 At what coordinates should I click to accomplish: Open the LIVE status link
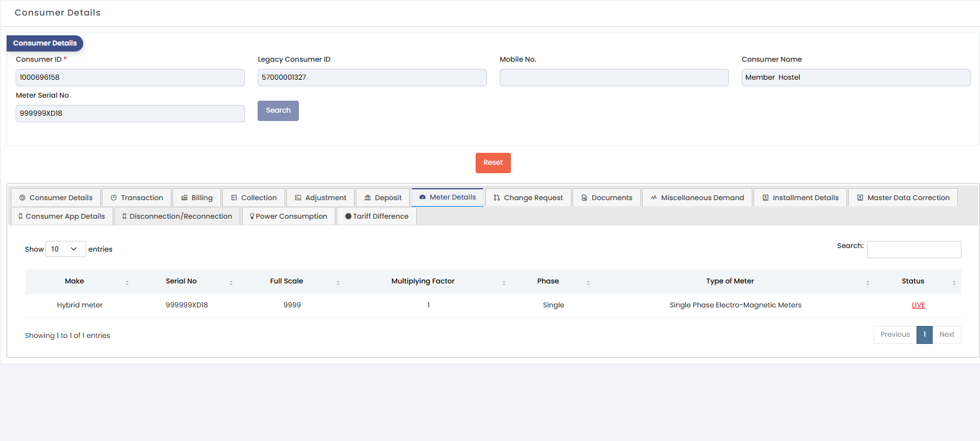[918, 306]
